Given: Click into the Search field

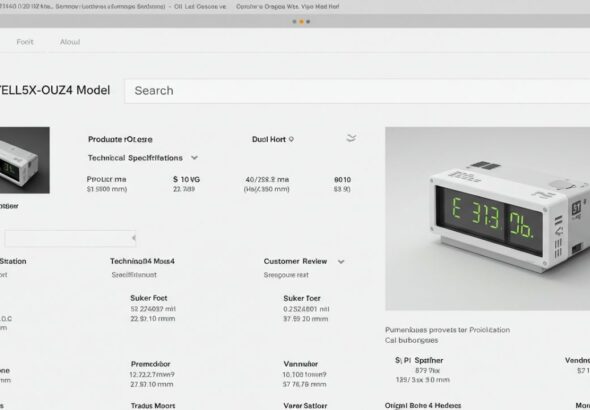Looking at the screenshot, I should pyautogui.click(x=357, y=91).
